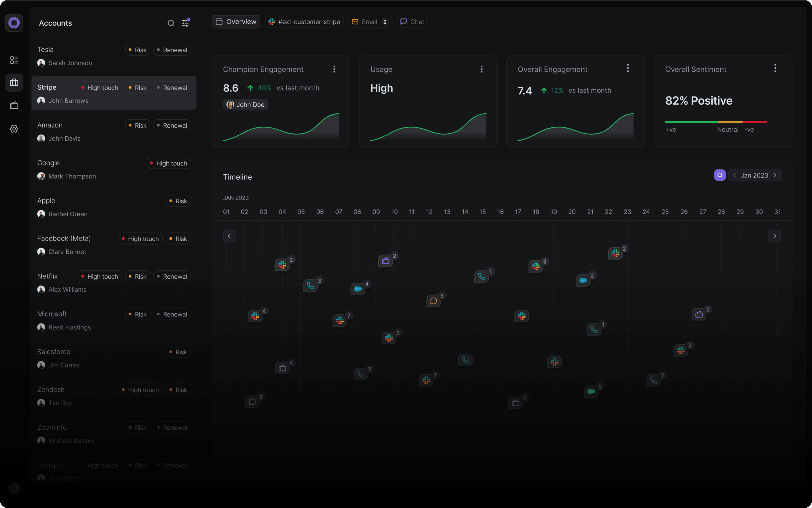Open the purple wallet event on Jan 09
The width and height of the screenshot is (812, 508).
click(385, 261)
